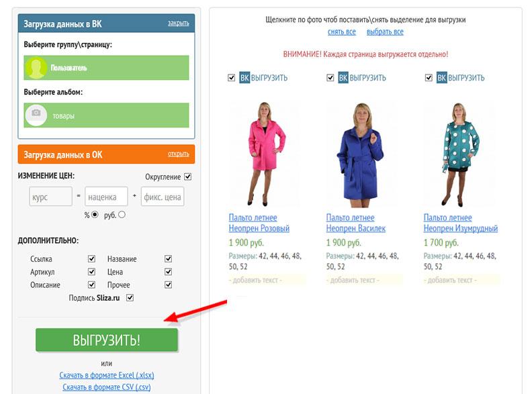Click the blue Василек coat photo
The height and width of the screenshot is (394, 532).
click(361, 154)
